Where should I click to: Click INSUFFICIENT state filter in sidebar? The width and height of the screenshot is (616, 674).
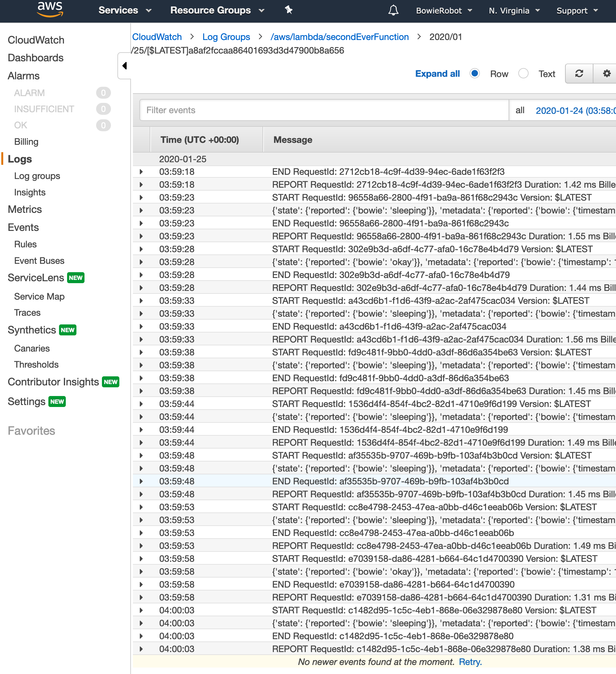[44, 109]
